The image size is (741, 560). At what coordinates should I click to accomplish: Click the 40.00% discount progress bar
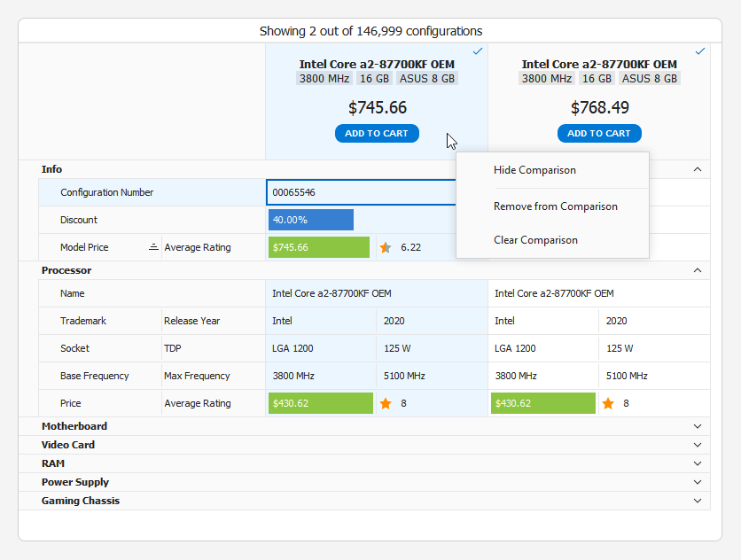(310, 220)
